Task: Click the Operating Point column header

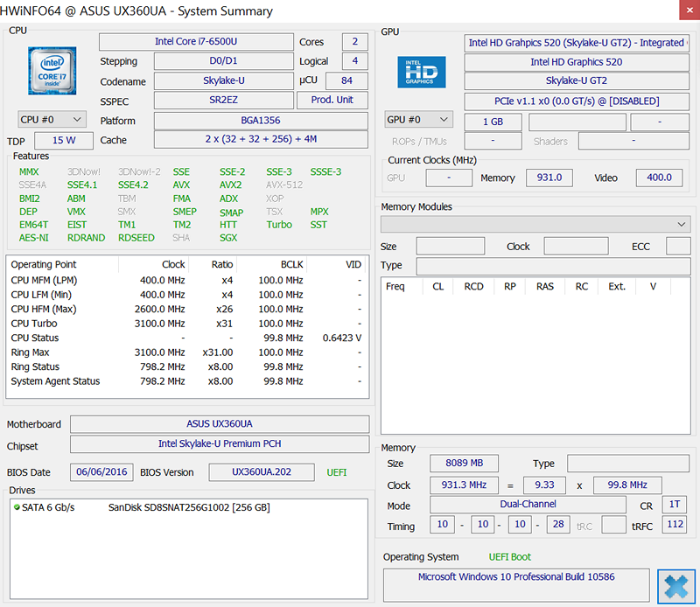Action: [x=63, y=265]
